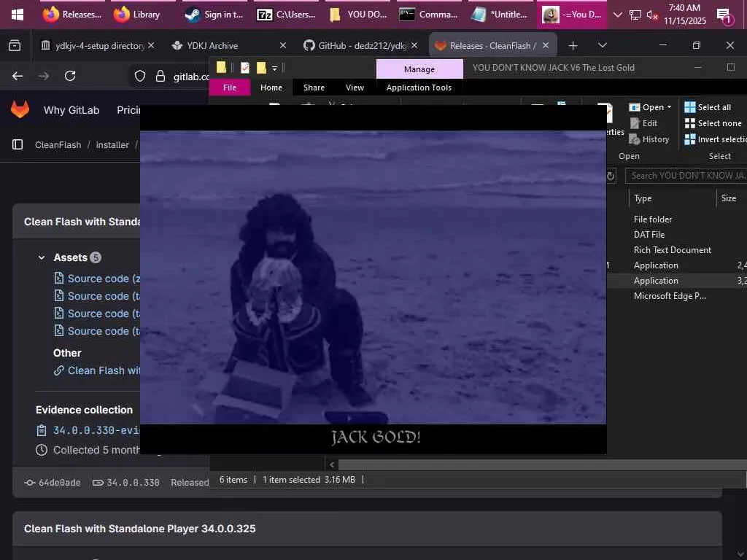747x560 pixels.
Task: Open View tab in Explorer ribbon
Action: 355,87
